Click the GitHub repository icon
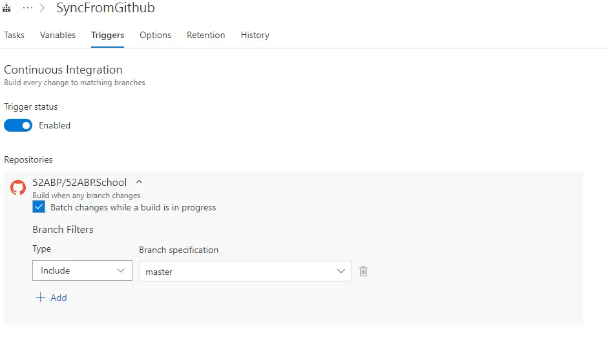Screen dimensions: 608x364 [18, 187]
